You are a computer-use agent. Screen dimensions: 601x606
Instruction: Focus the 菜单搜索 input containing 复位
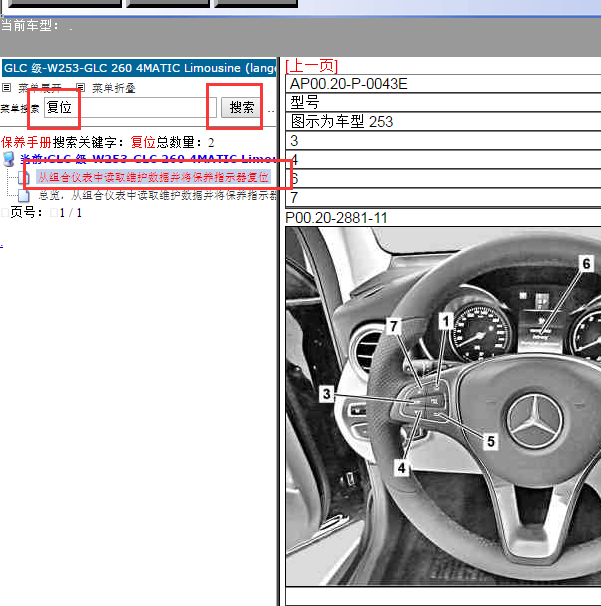(x=130, y=107)
